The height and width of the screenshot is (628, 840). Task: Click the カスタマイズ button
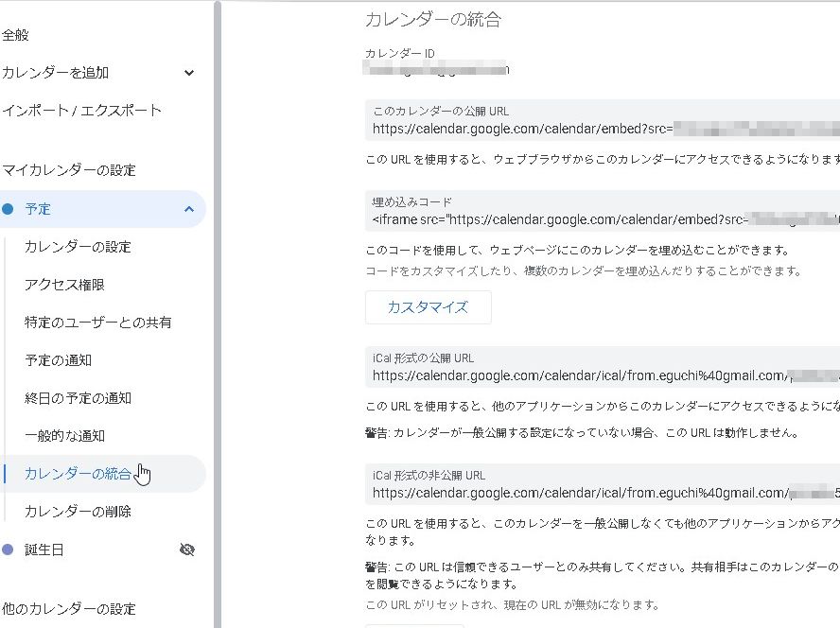(x=428, y=307)
